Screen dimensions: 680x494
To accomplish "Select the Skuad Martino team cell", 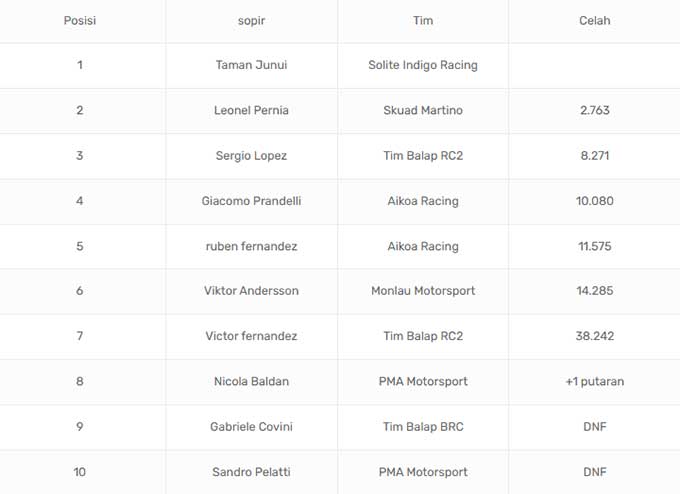I will point(423,110).
